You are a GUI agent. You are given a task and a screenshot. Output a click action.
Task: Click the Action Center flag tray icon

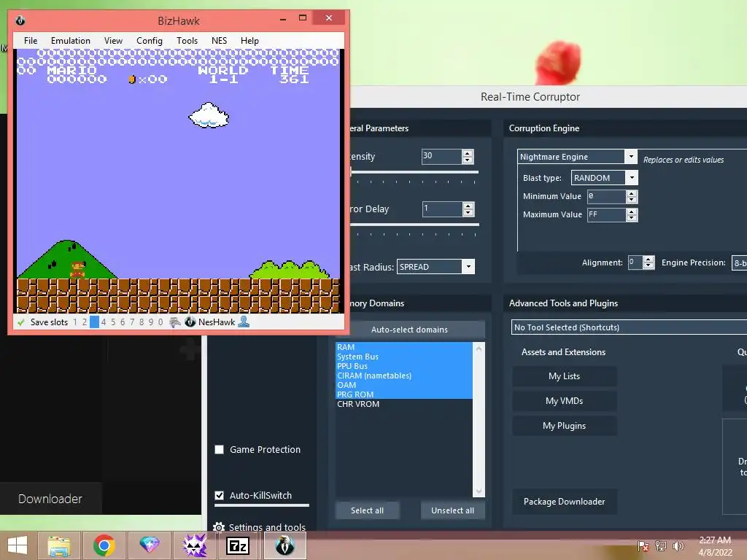coord(643,545)
